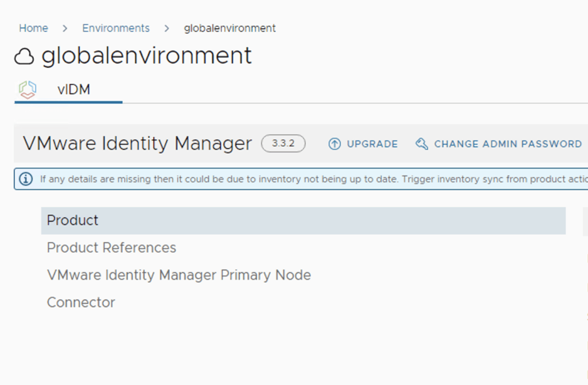Click the cloud icon beside globalenvironment title
The height and width of the screenshot is (385, 588).
coord(24,56)
